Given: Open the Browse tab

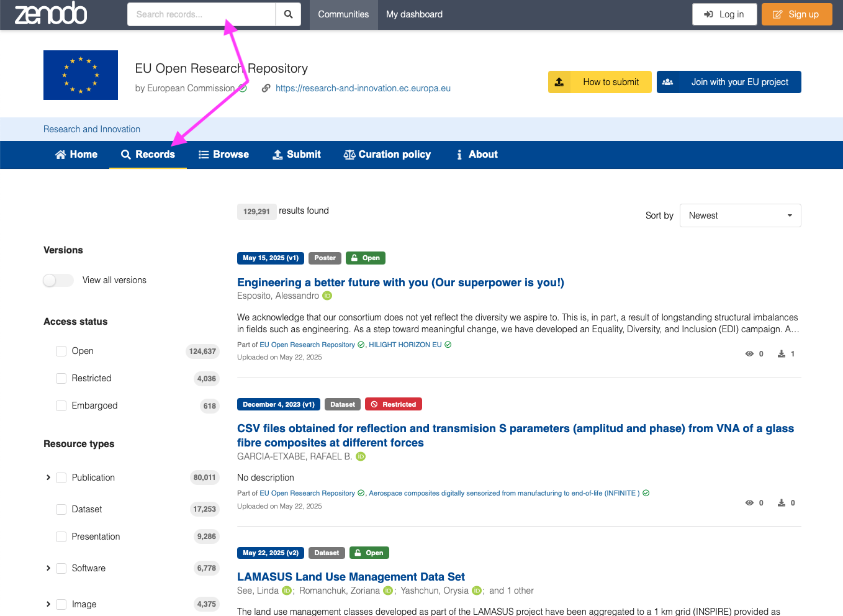Looking at the screenshot, I should [x=223, y=155].
